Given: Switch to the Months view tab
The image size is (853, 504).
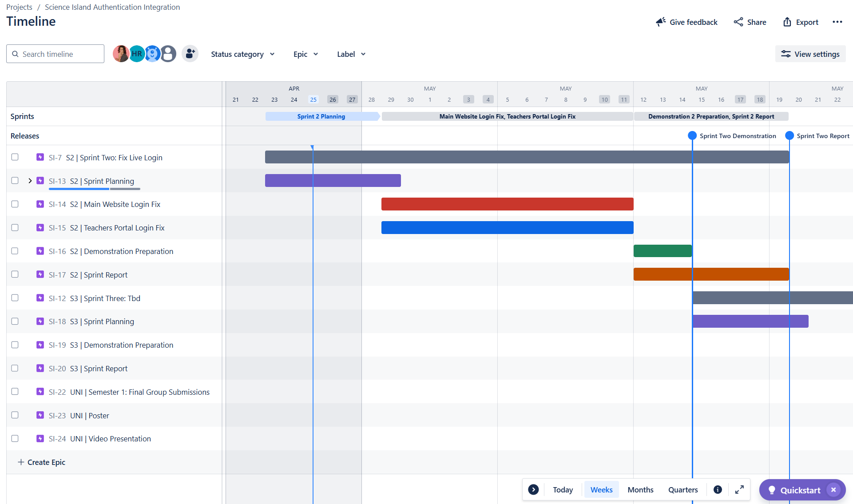Looking at the screenshot, I should point(640,489).
